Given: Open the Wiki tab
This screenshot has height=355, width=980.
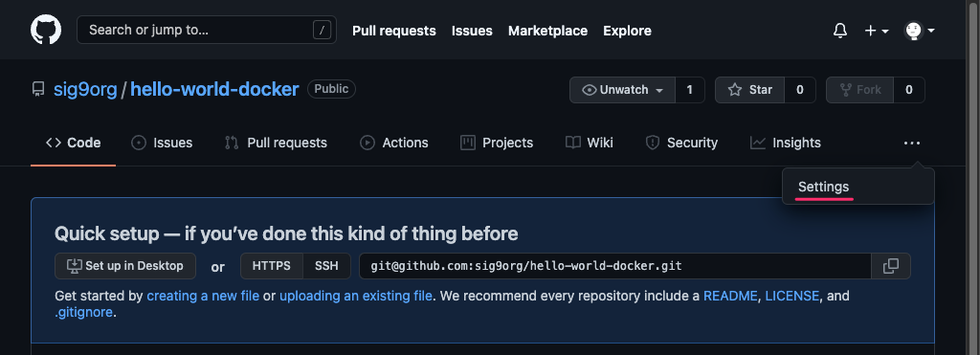Looking at the screenshot, I should [590, 144].
